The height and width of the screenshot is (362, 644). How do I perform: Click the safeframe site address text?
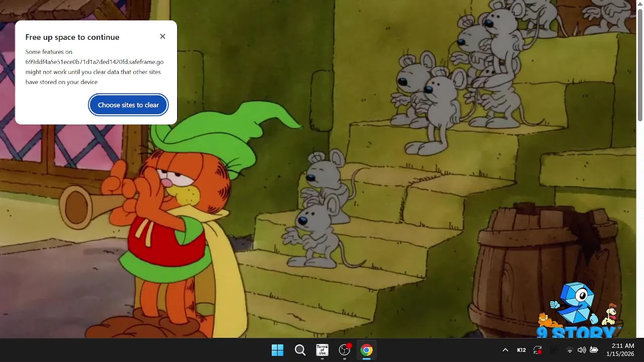[x=95, y=62]
